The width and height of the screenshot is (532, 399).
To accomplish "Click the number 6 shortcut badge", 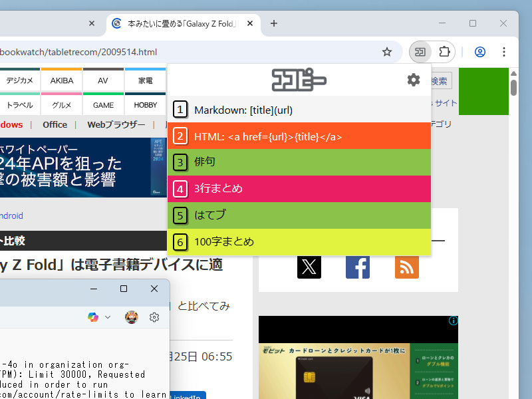I will point(180,242).
